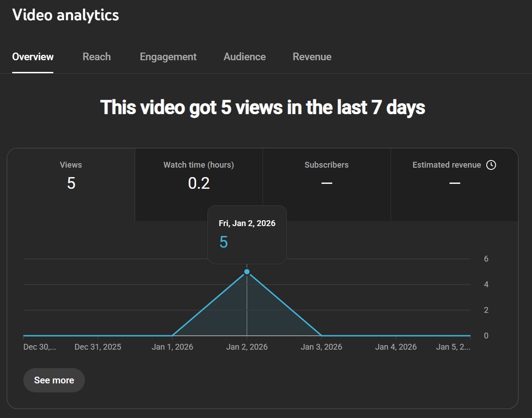The height and width of the screenshot is (418, 532).
Task: Select the Subscribers metric card
Action: (326, 184)
